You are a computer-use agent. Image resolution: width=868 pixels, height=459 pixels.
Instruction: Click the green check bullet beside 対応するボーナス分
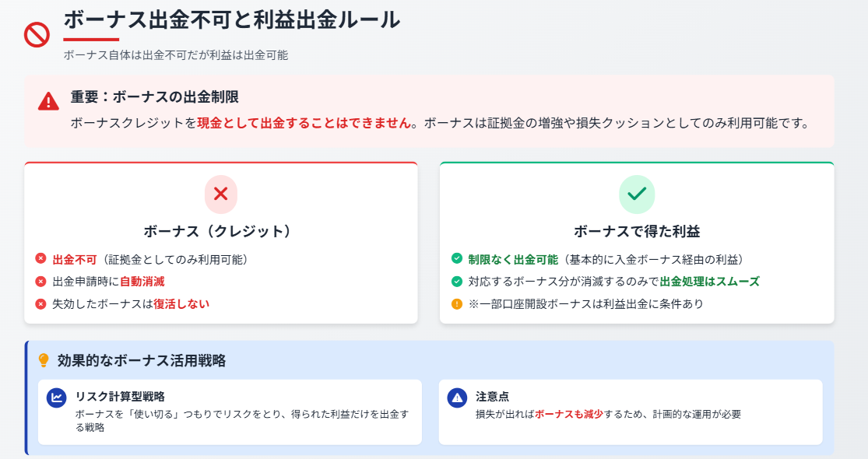click(457, 282)
